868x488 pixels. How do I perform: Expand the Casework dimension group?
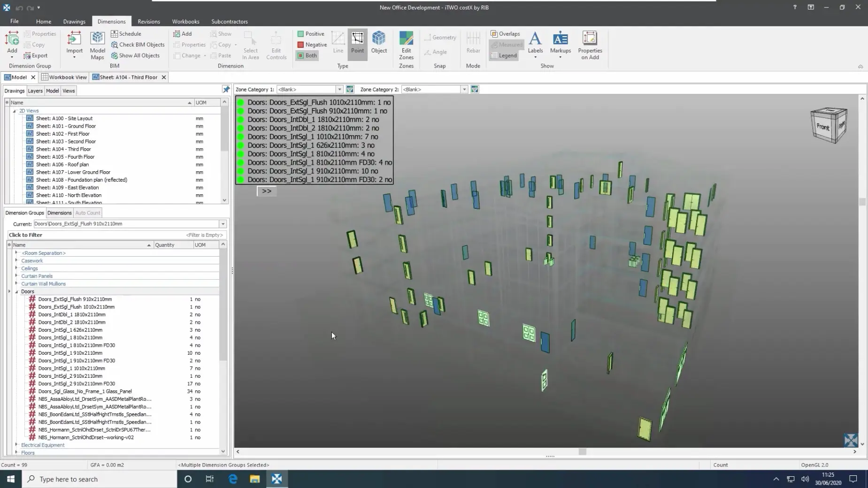16,260
